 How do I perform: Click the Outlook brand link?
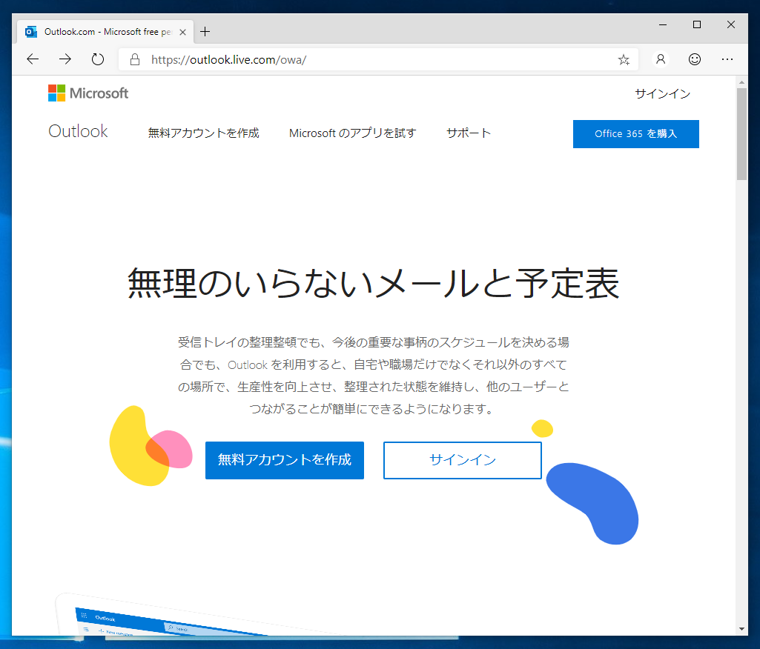pyautogui.click(x=78, y=131)
